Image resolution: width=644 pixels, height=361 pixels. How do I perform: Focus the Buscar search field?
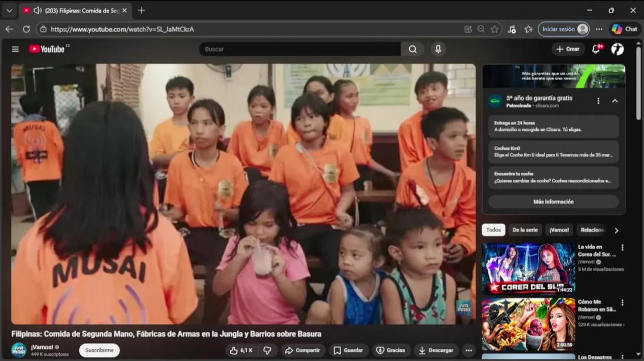(x=300, y=49)
